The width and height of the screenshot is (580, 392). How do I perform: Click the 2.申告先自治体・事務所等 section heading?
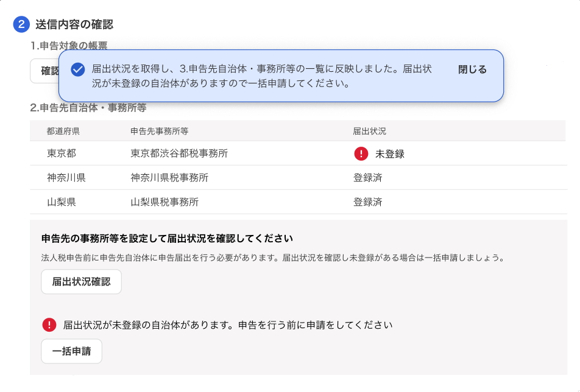click(x=88, y=108)
